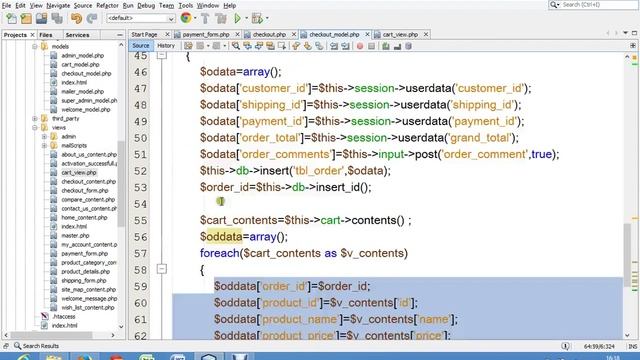Toggle Highlight Search icon
640x360 pixels.
coord(270,46)
